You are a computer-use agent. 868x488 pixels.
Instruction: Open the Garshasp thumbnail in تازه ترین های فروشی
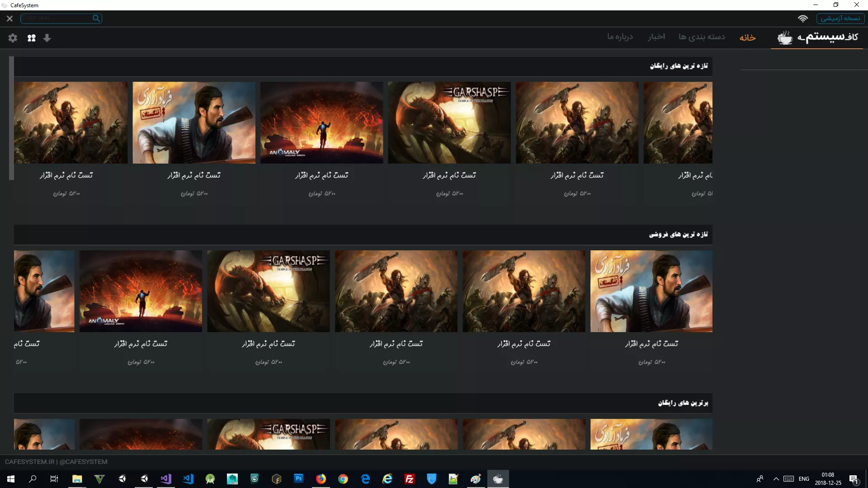click(269, 291)
